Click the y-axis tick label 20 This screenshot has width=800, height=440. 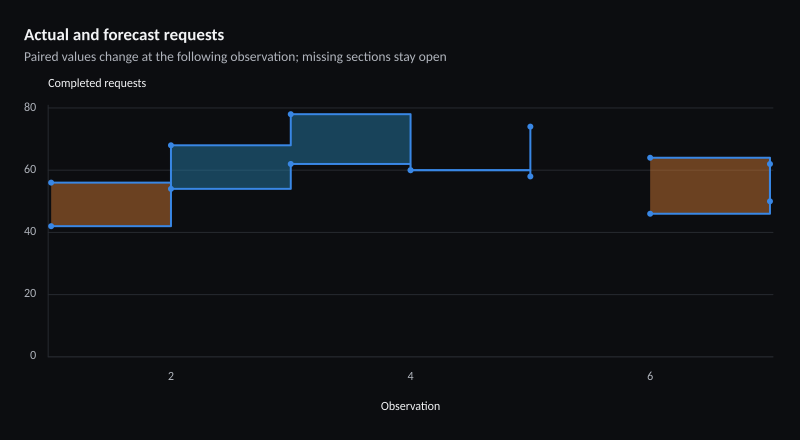pyautogui.click(x=30, y=295)
